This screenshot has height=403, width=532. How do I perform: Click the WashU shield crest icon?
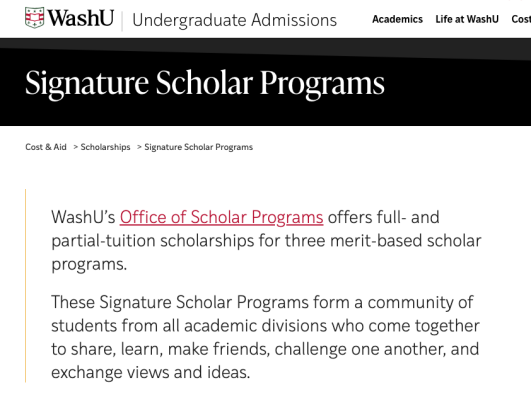point(35,18)
